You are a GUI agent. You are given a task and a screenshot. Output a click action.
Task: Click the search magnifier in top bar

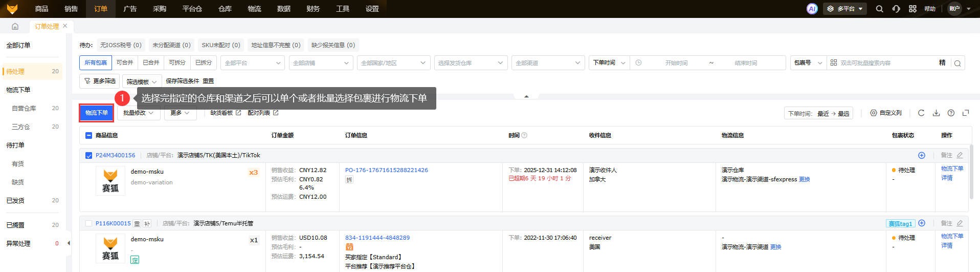coord(879,9)
